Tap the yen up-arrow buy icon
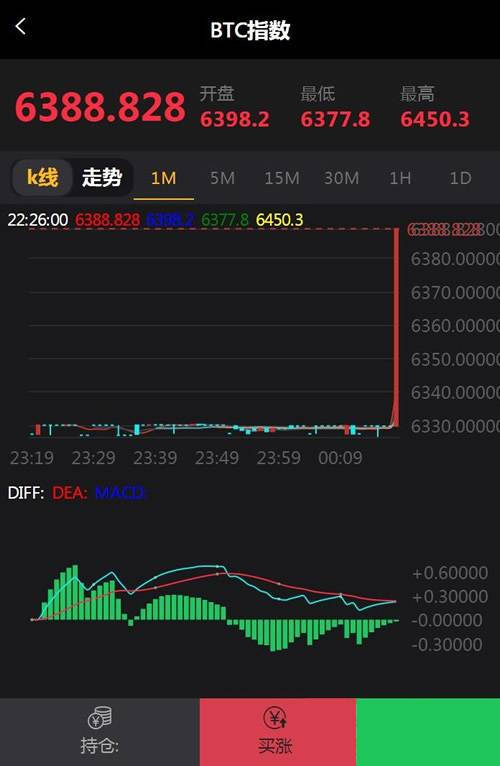The height and width of the screenshot is (766, 500). point(276,718)
